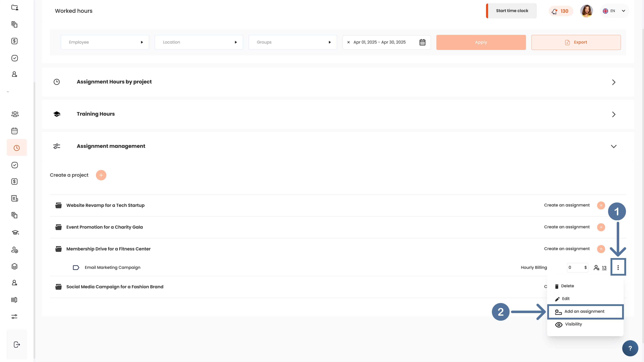Expand the Training Hours section
Viewport: 644px width, 362px height.
coord(614,114)
